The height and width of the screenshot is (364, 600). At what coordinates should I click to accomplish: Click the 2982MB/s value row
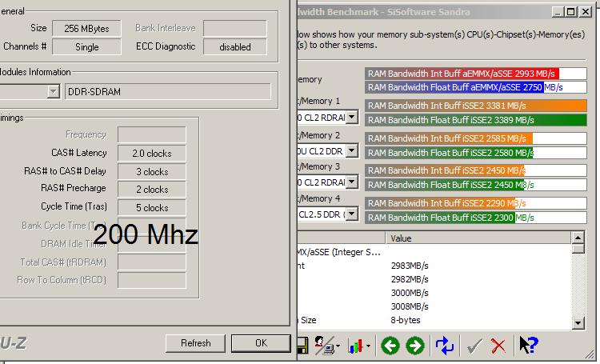pyautogui.click(x=410, y=279)
